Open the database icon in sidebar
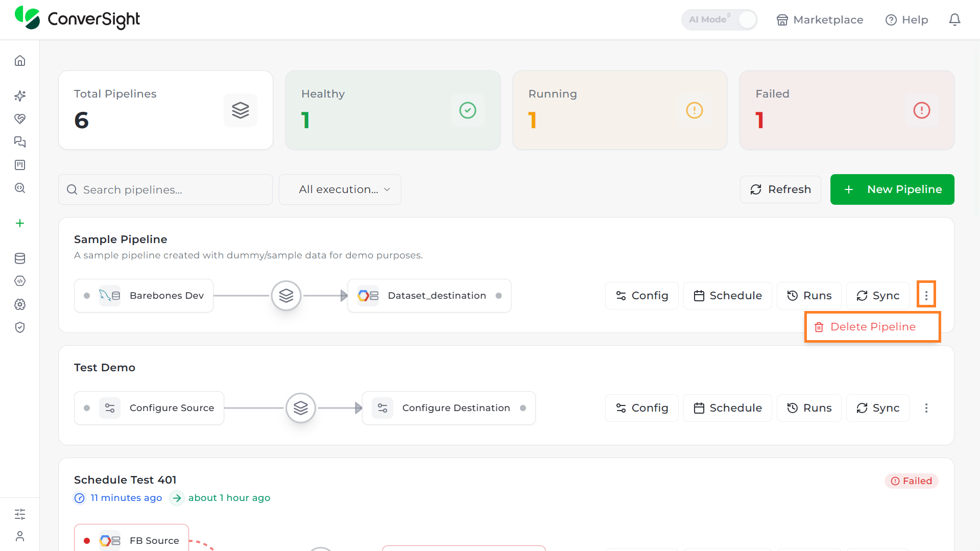Image resolution: width=980 pixels, height=551 pixels. 20,258
